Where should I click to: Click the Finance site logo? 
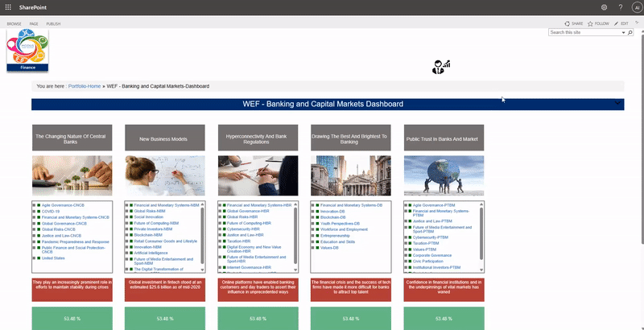click(x=27, y=50)
